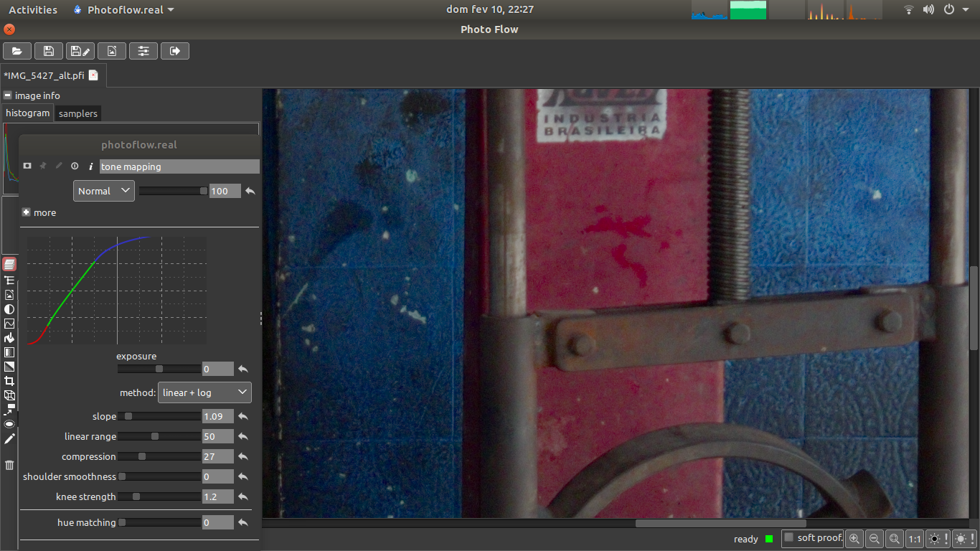Switch to the samplers tab
The height and width of the screenshot is (551, 980).
click(x=77, y=113)
